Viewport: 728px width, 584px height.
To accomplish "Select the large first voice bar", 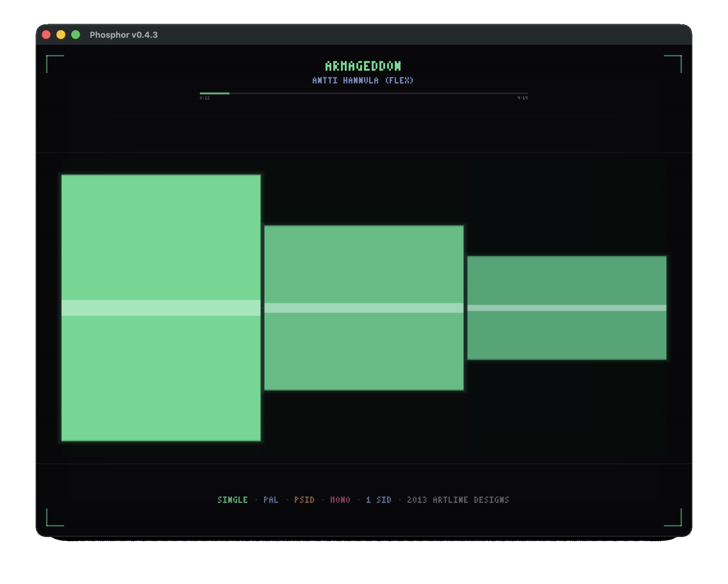I will tap(161, 308).
